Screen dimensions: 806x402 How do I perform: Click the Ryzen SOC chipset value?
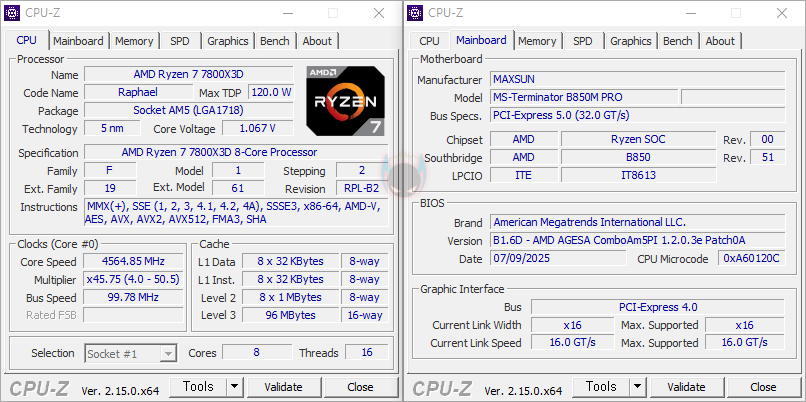638,139
